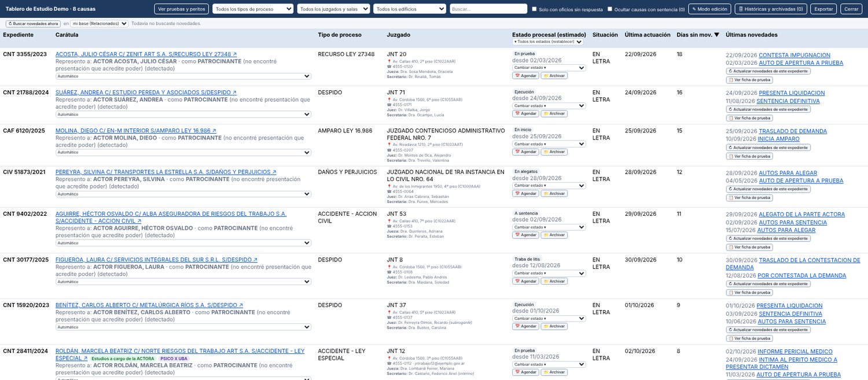868x380 pixels.
Task: Click Archivar in the Suárez Andrea row
Action: (554, 113)
